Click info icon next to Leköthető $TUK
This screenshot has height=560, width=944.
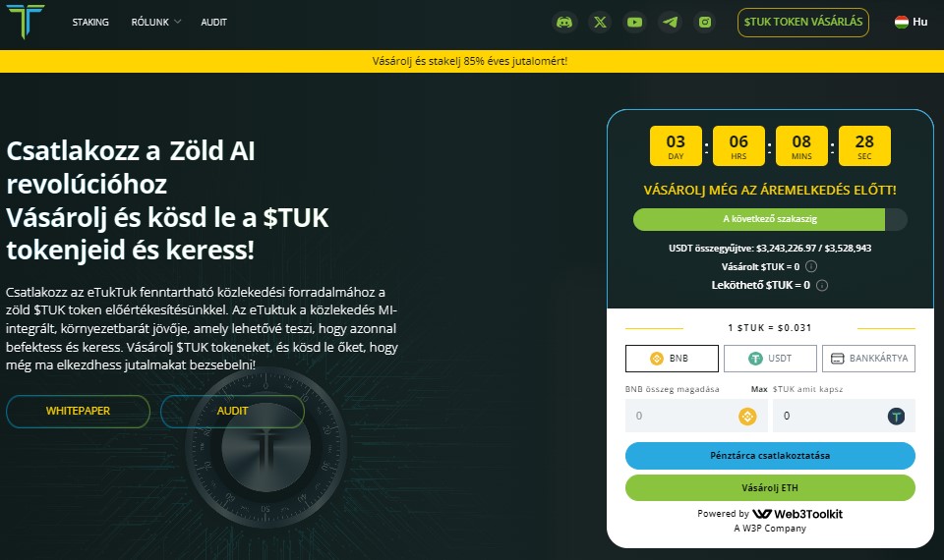pos(822,286)
